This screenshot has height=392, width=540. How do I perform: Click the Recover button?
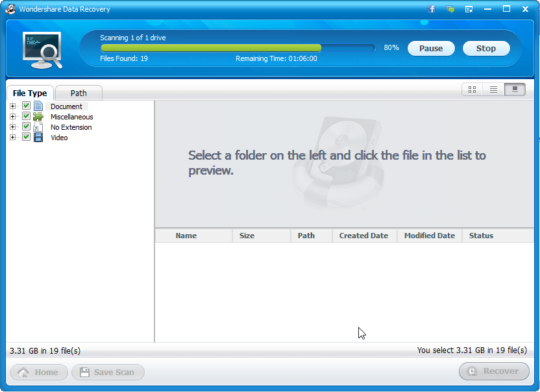click(494, 371)
